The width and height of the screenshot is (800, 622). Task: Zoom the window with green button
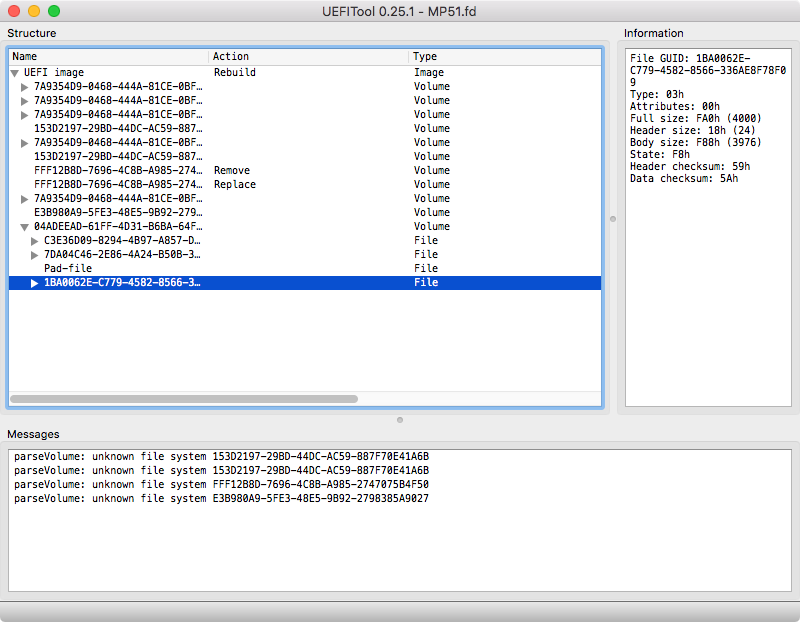[54, 11]
